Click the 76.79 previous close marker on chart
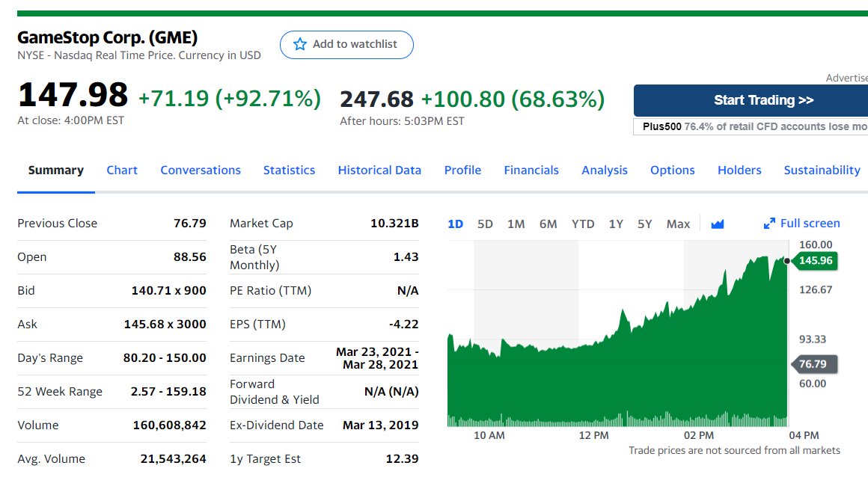The height and width of the screenshot is (504, 868). coord(813,364)
